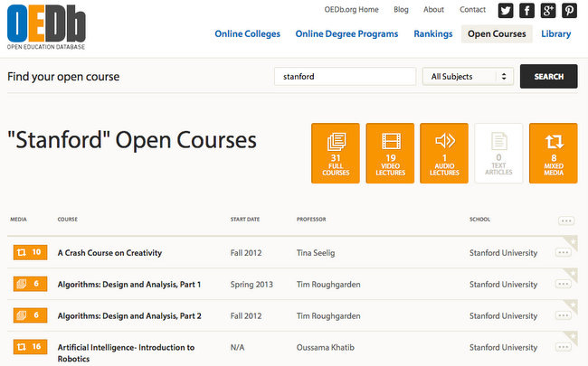Screen dimensions: 588x366
Task: Click Fall 2012 in Algorithms Part 2 row
Action: 246,315
